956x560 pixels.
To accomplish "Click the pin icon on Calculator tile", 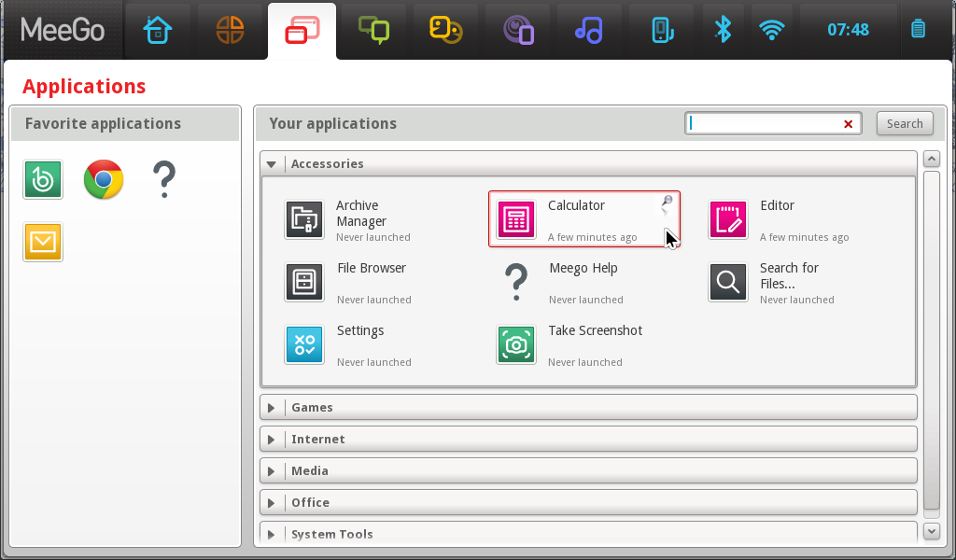I will [667, 201].
